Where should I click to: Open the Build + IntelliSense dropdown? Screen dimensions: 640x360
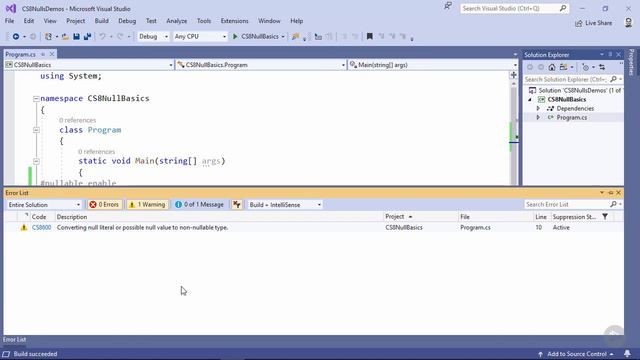tap(285, 204)
